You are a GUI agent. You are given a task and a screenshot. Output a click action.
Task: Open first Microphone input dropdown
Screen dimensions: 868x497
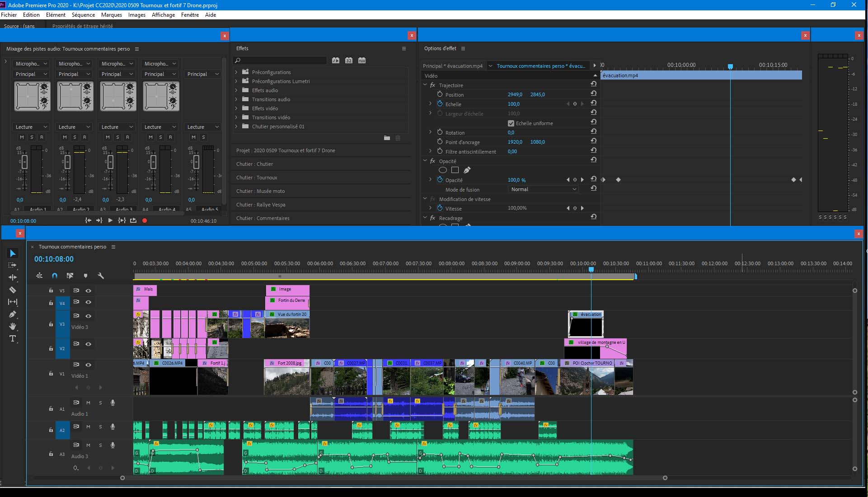click(31, 64)
